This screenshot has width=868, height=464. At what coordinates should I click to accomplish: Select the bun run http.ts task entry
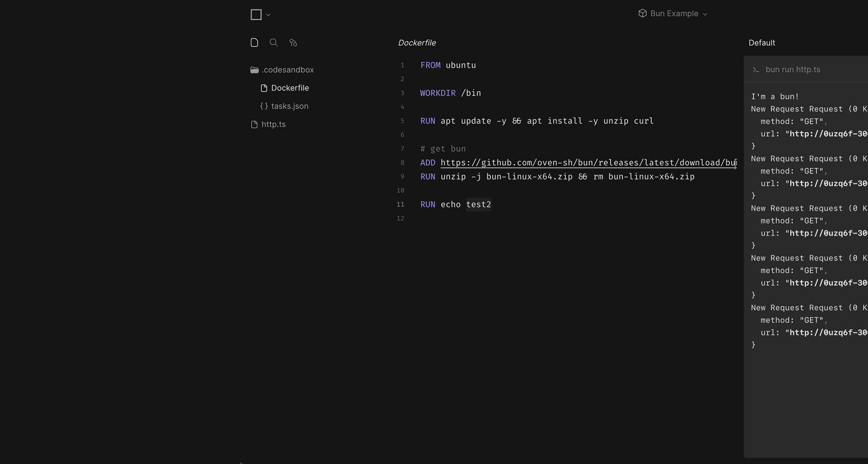pyautogui.click(x=792, y=69)
